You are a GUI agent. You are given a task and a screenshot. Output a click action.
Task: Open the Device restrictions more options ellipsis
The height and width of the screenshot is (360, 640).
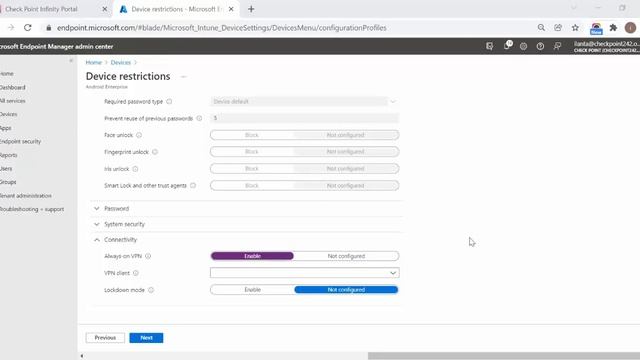[x=184, y=76]
